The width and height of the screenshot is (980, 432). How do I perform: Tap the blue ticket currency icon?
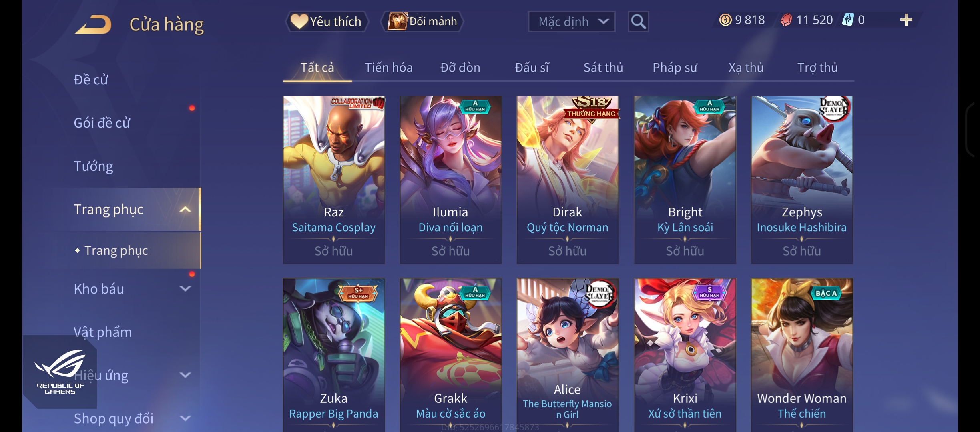[848, 20]
